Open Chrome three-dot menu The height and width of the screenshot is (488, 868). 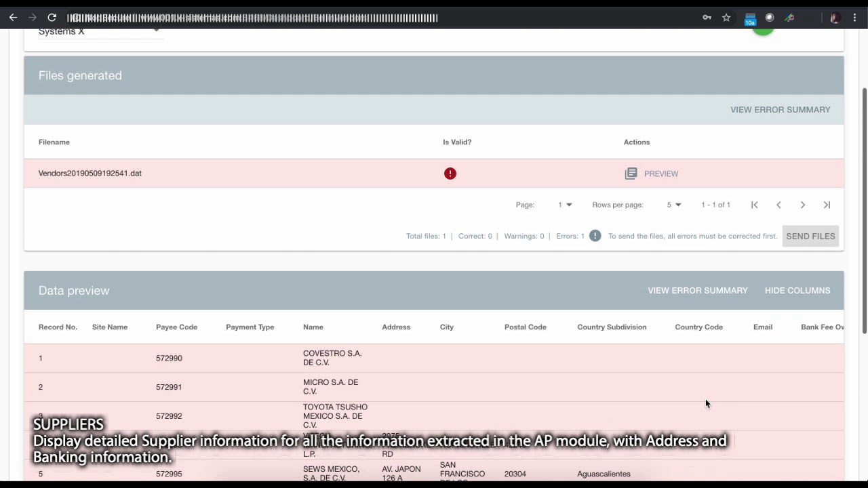pos(854,18)
